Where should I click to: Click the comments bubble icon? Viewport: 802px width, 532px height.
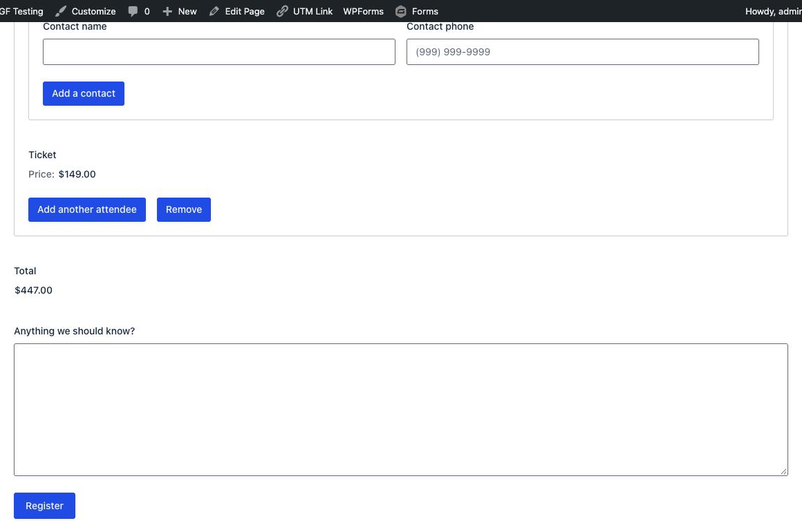click(133, 11)
